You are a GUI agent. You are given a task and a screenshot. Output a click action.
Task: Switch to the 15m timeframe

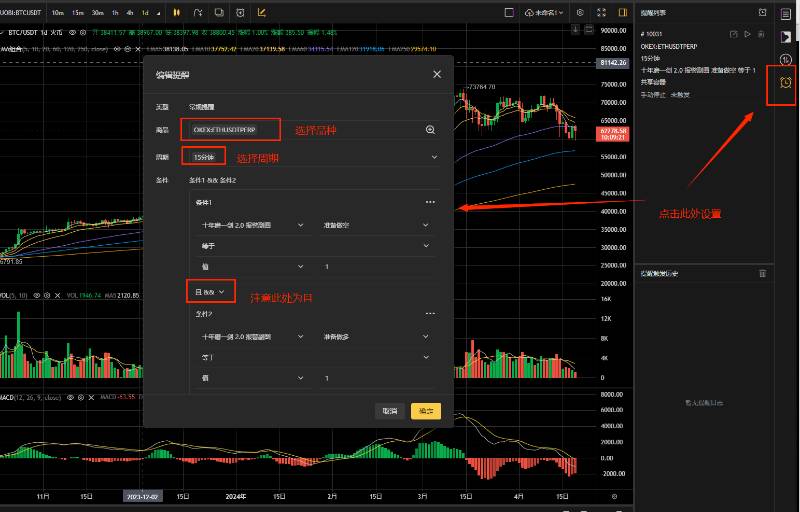pyautogui.click(x=78, y=13)
